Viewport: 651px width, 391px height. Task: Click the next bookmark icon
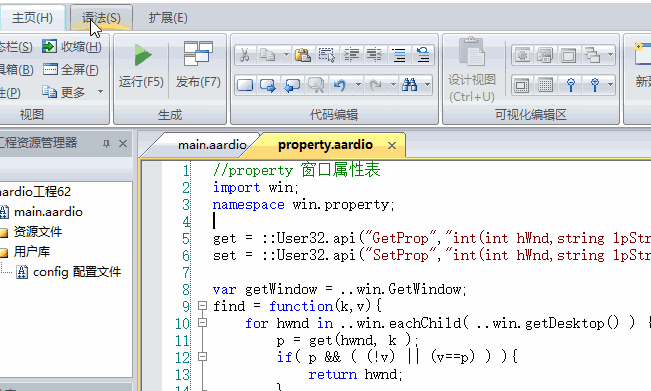(x=268, y=85)
